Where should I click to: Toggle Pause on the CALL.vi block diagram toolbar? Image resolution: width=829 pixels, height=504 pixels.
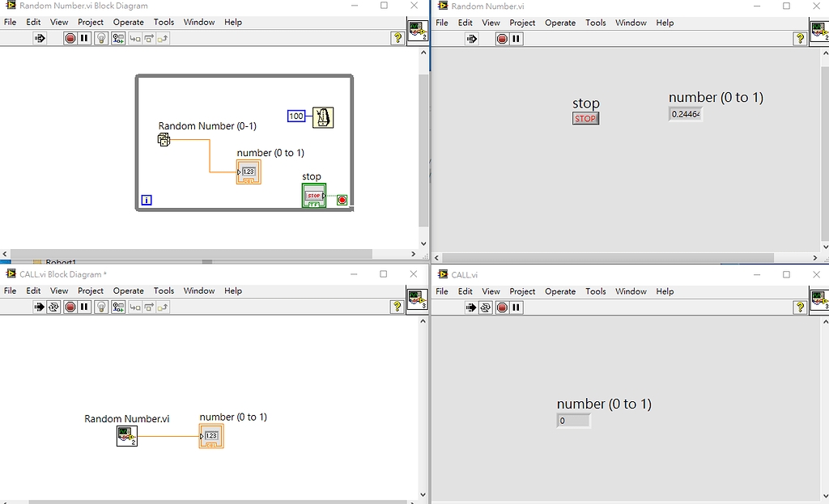pos(83,307)
